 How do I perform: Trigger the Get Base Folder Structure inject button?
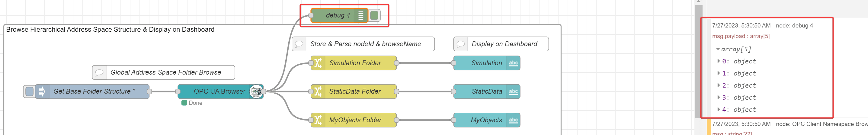pyautogui.click(x=29, y=91)
